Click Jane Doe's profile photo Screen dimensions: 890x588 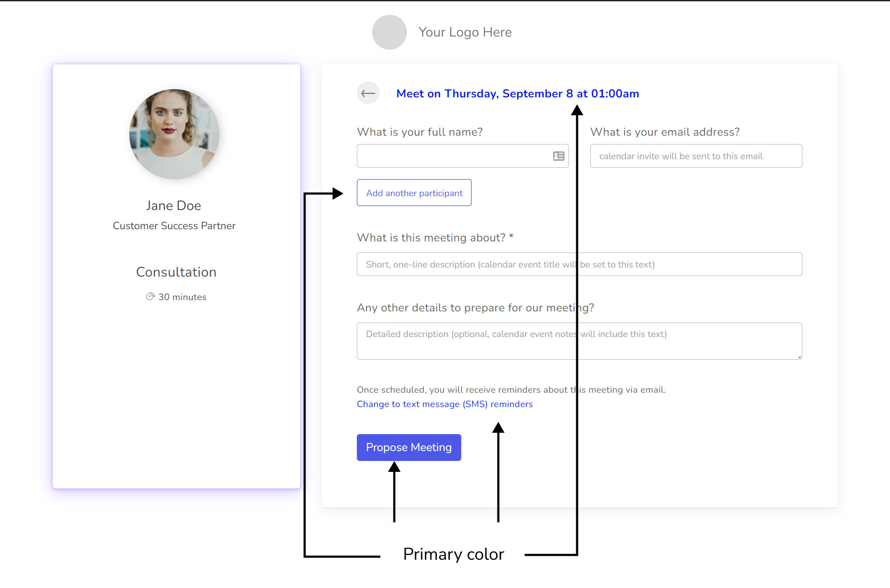point(174,134)
